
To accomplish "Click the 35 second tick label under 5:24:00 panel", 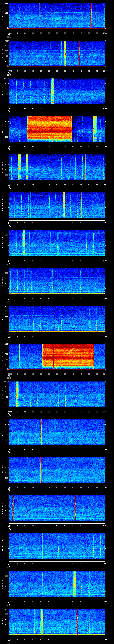I will (65, 336).
